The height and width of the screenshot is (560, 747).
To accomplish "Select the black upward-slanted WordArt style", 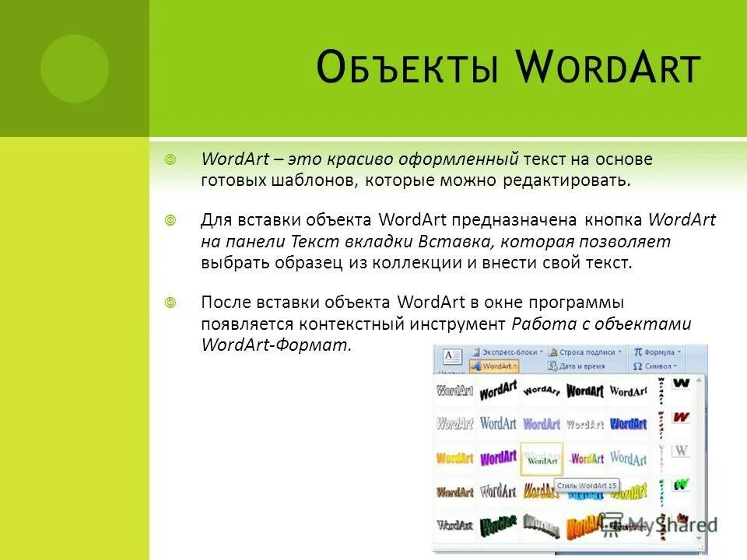I will 498,391.
